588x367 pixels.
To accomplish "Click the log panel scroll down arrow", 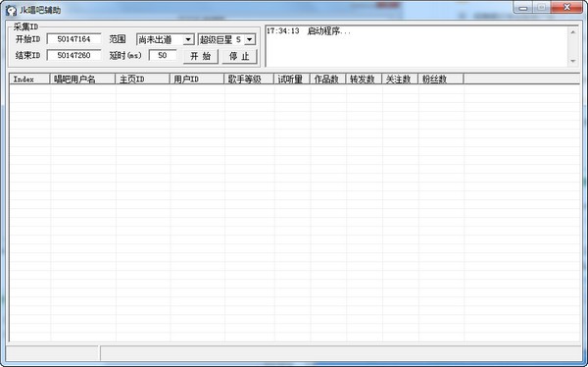I will click(573, 61).
